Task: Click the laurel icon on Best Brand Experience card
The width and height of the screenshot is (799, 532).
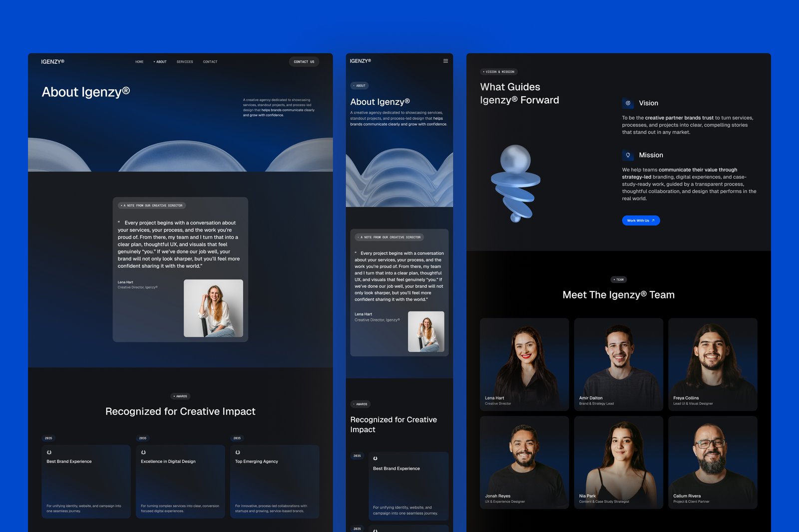Action: (x=48, y=452)
